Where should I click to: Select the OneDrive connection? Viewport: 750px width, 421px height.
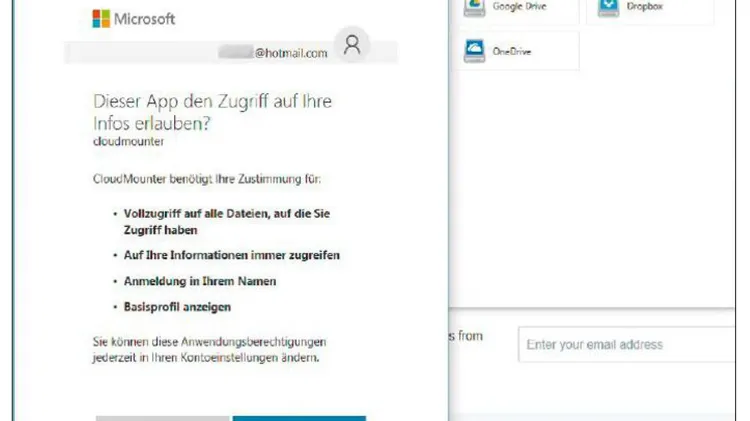[517, 51]
